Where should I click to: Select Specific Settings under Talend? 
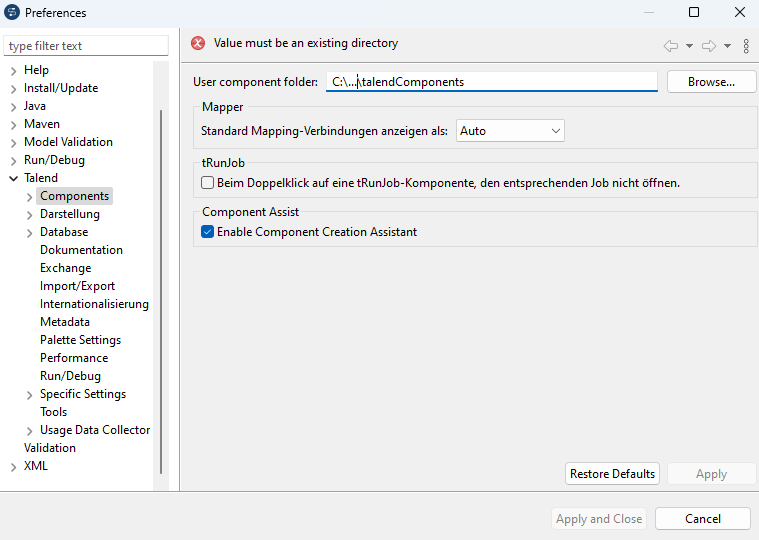click(x=83, y=393)
